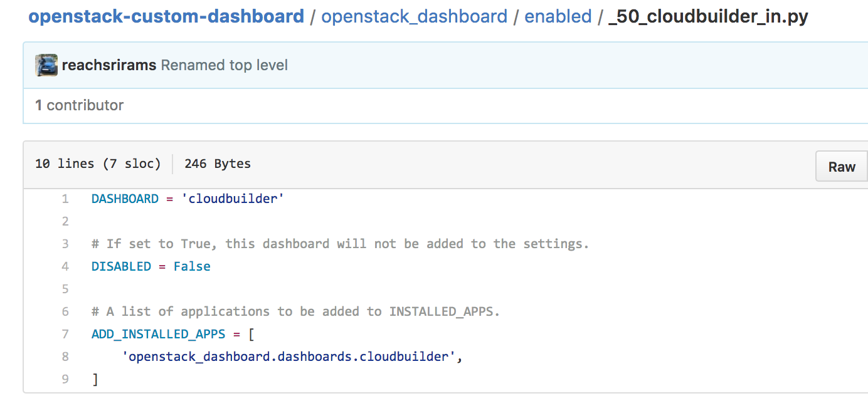Go to the enabled folder breadcrumb

pos(558,16)
